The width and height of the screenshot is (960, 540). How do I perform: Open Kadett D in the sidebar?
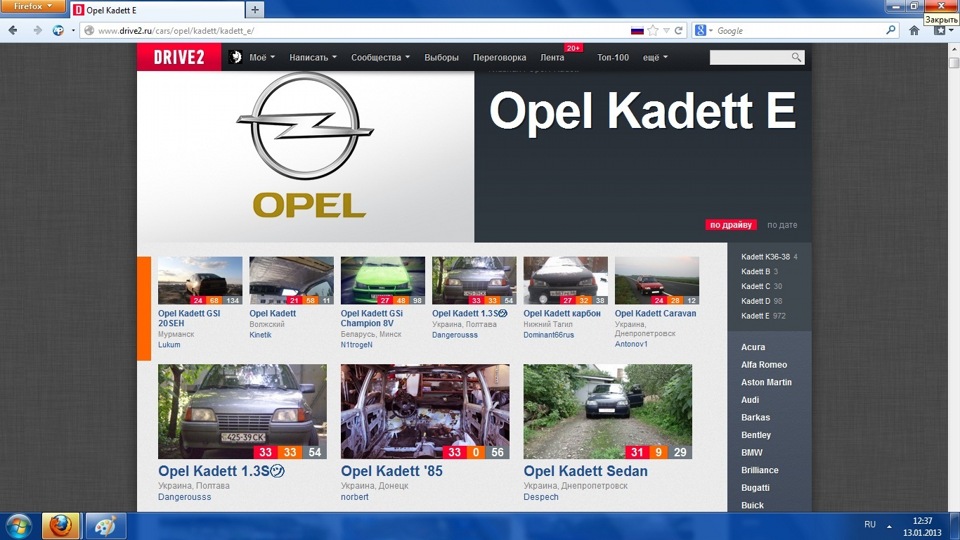pos(756,301)
